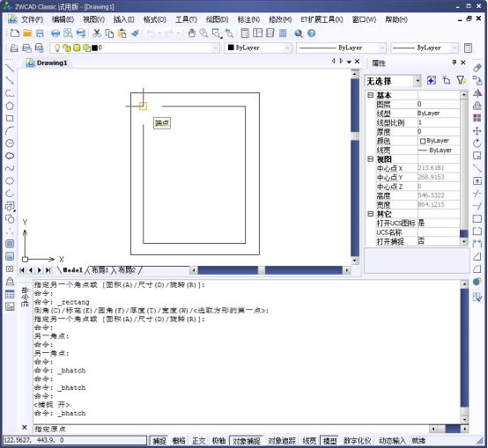The image size is (488, 448).
Task: Open the undo history dropdown arrow
Action: point(159,33)
